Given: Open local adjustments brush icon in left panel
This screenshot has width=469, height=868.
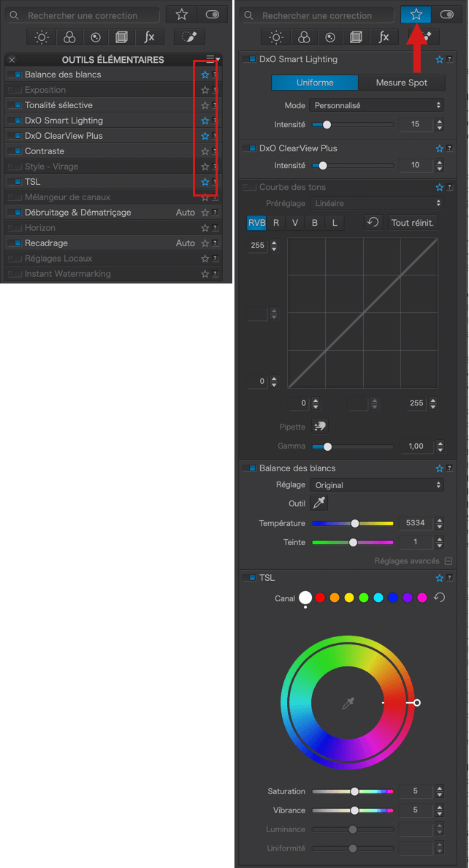Looking at the screenshot, I should point(188,38).
